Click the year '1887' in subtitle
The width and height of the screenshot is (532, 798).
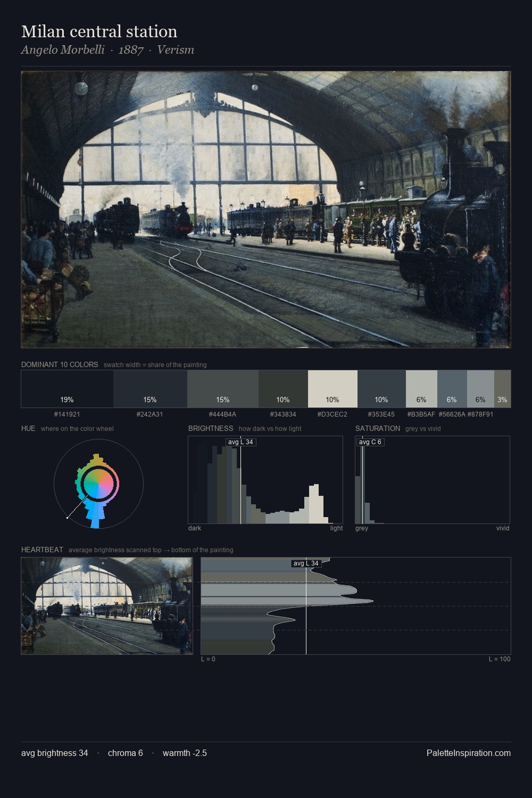131,50
